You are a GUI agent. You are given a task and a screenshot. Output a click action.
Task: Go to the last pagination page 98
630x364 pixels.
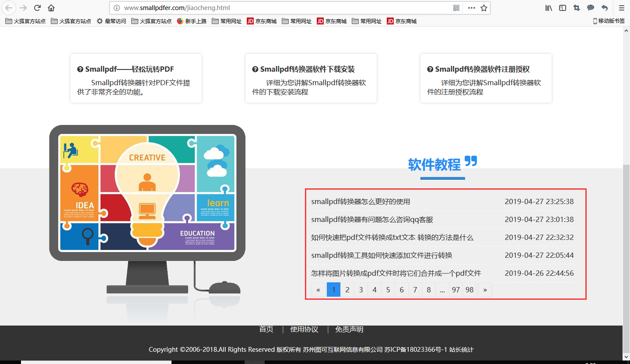[x=470, y=290]
